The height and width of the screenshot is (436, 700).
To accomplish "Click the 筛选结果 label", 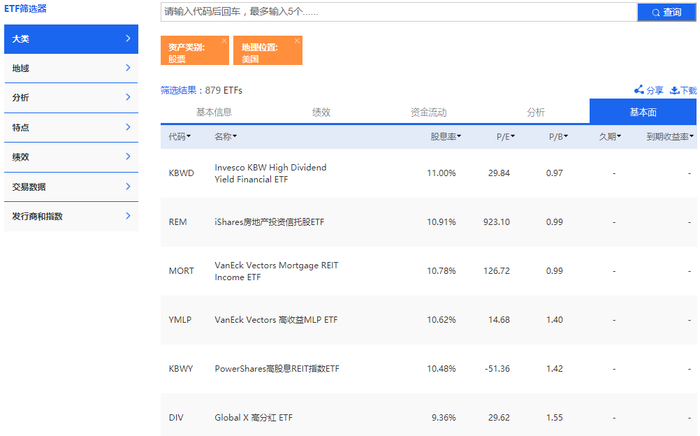I will click(179, 90).
